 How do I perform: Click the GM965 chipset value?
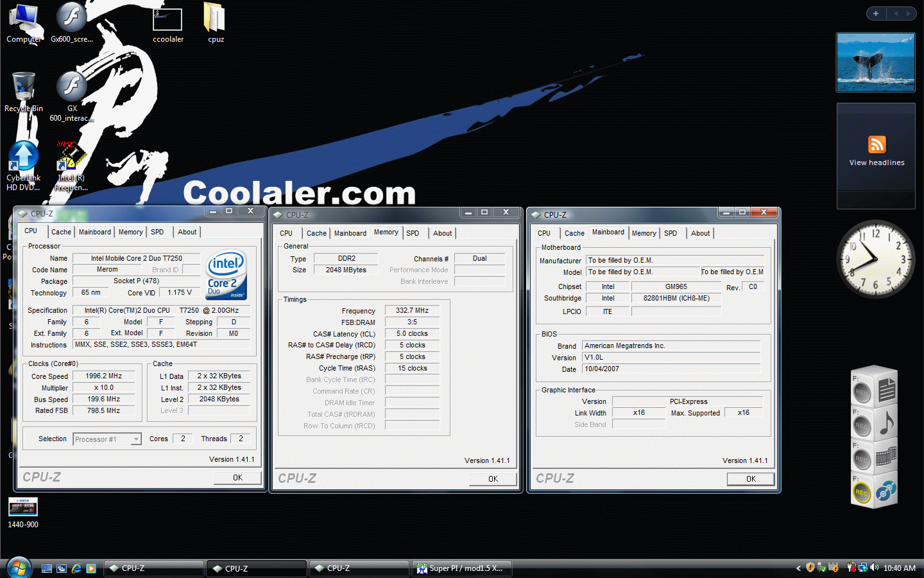pyautogui.click(x=676, y=287)
